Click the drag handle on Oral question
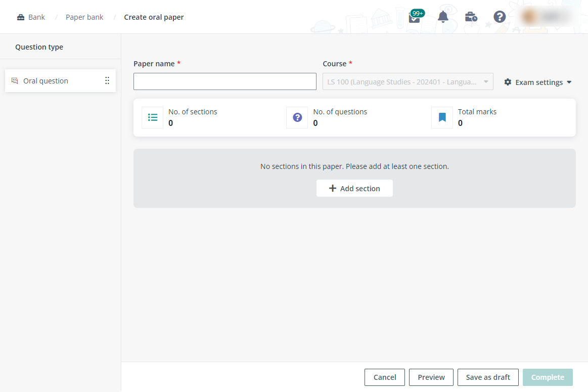Screen dimensions: 588x392 click(x=107, y=81)
